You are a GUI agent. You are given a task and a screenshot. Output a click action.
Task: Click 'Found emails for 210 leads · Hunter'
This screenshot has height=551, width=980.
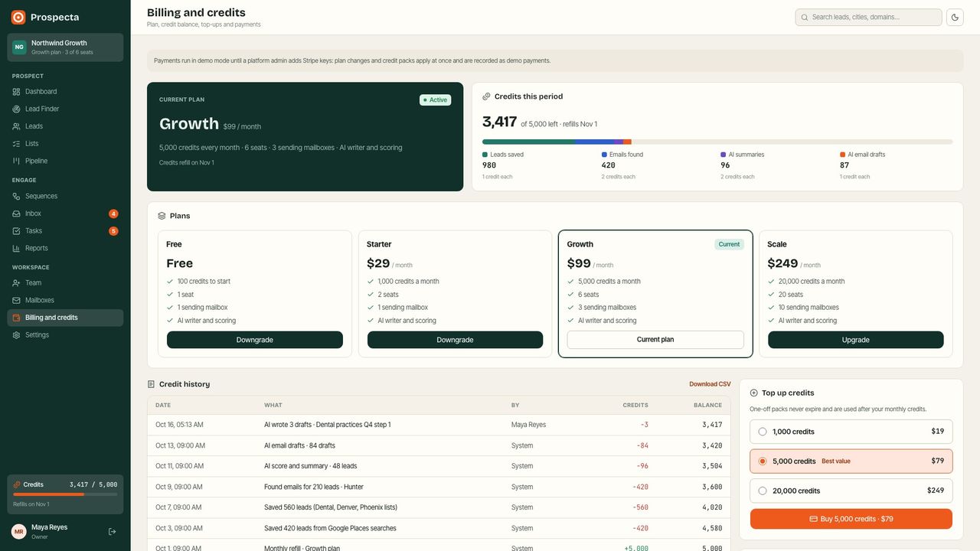314,487
